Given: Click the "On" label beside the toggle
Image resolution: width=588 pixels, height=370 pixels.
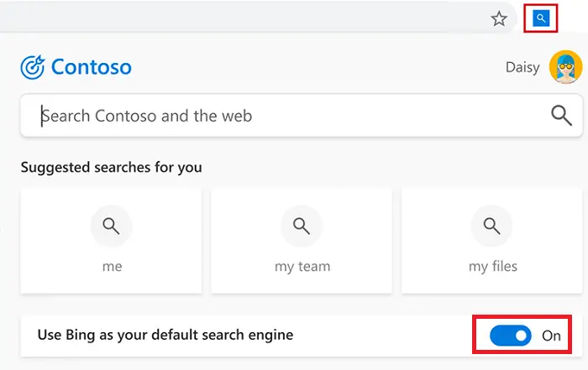Looking at the screenshot, I should 551,336.
